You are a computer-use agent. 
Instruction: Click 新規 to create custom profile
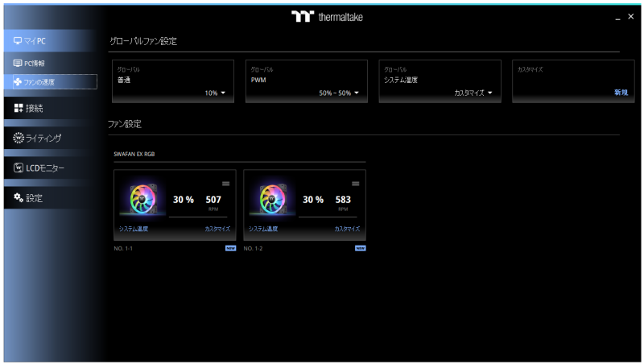(621, 93)
